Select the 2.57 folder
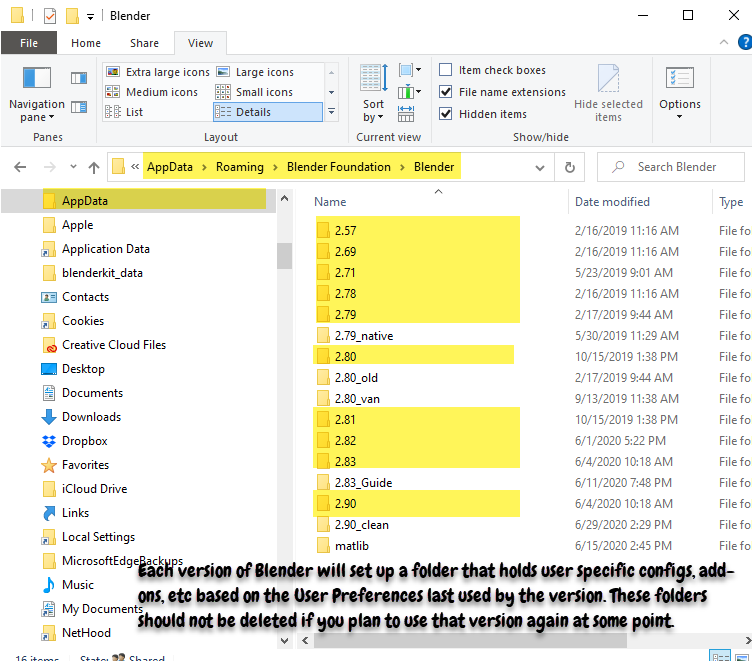 (x=345, y=231)
